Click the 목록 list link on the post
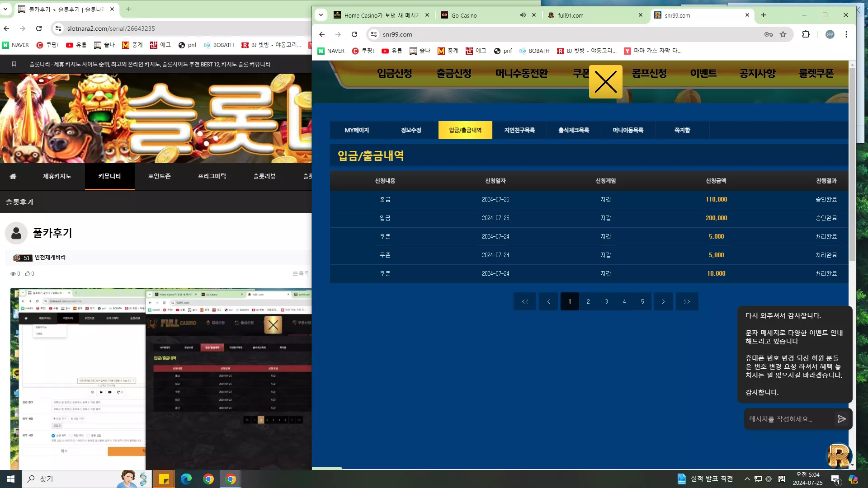The height and width of the screenshot is (488, 868). (301, 274)
